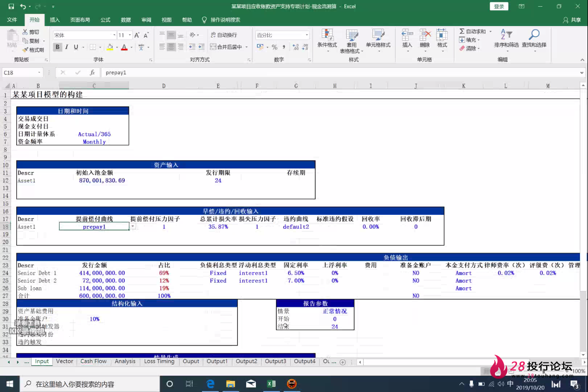The height and width of the screenshot is (392, 588).
Task: Toggle bold formatting
Action: coord(58,47)
